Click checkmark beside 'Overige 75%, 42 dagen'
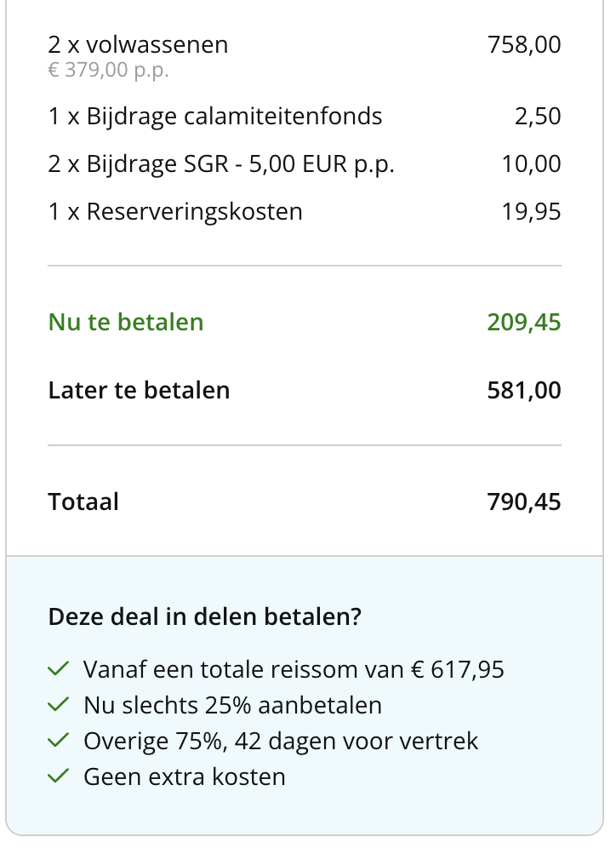The height and width of the screenshot is (848, 616). pos(59,740)
